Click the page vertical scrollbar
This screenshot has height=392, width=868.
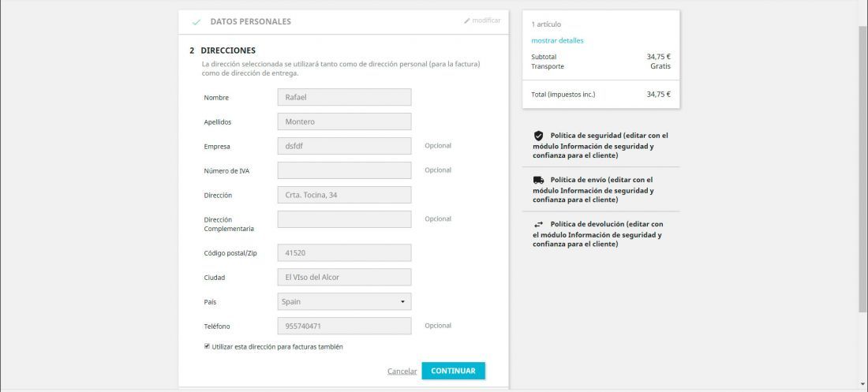point(862,166)
